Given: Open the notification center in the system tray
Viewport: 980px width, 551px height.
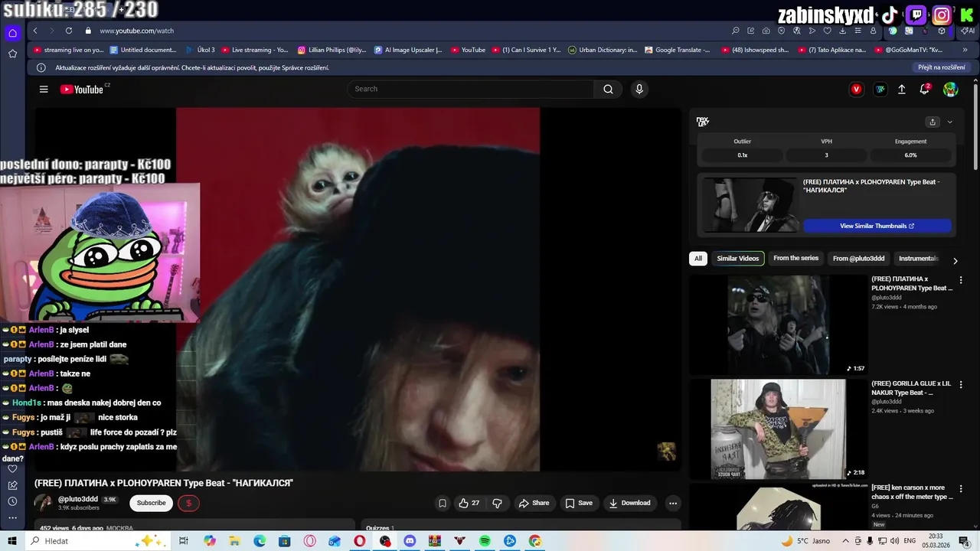Looking at the screenshot, I should 965,541.
